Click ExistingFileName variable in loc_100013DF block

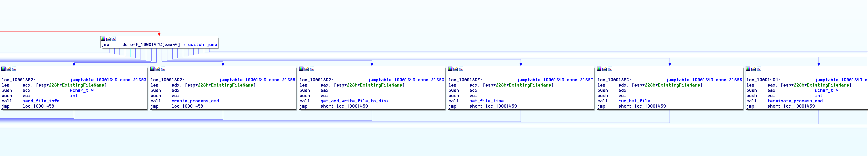tap(530, 85)
